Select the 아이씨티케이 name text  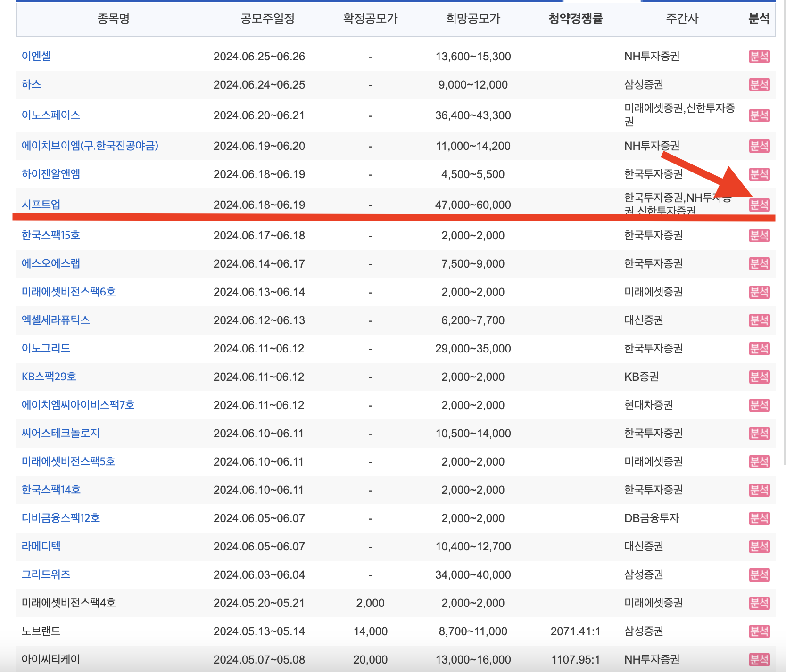(x=51, y=659)
